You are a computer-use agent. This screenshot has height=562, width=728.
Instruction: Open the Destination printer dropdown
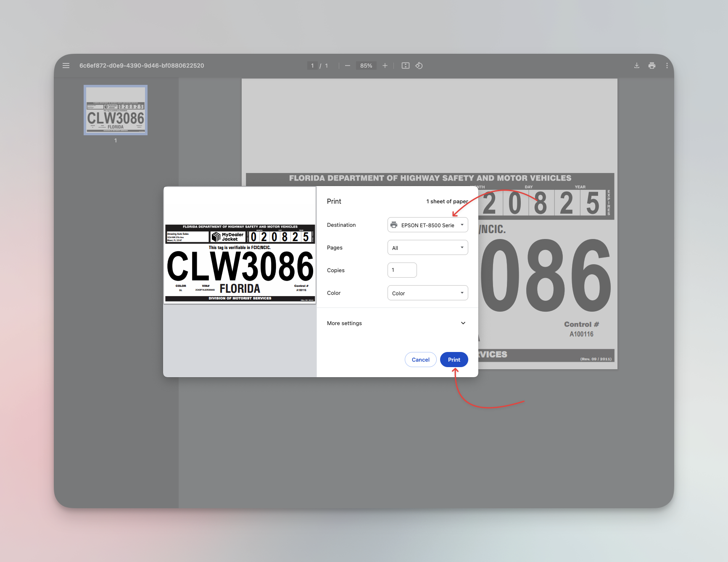point(462,225)
